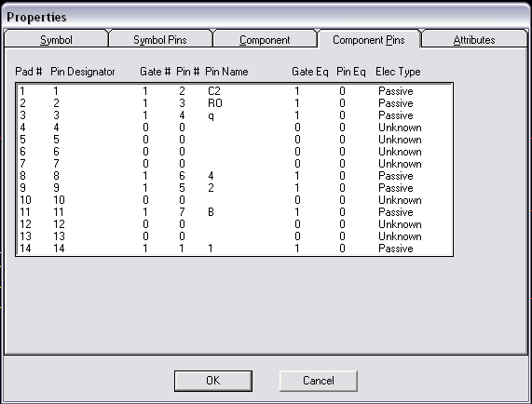Select the pad 6 row
Viewport: 532px width, 404px height.
234,152
